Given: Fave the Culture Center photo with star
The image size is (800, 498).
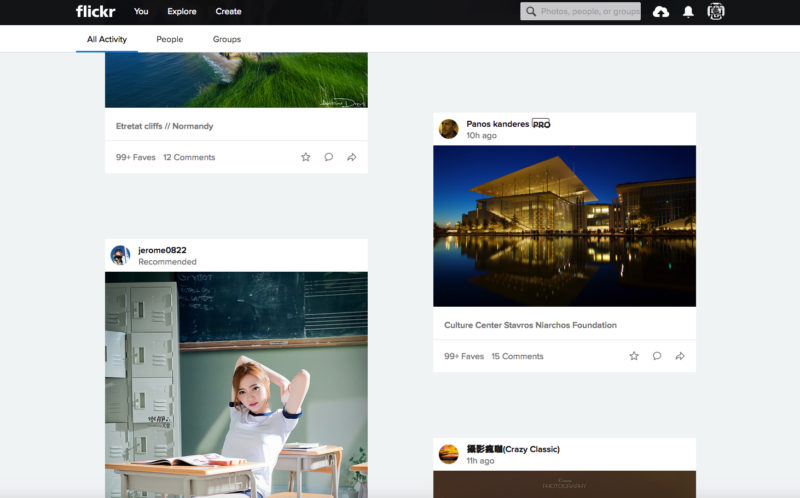Looking at the screenshot, I should click(x=634, y=356).
